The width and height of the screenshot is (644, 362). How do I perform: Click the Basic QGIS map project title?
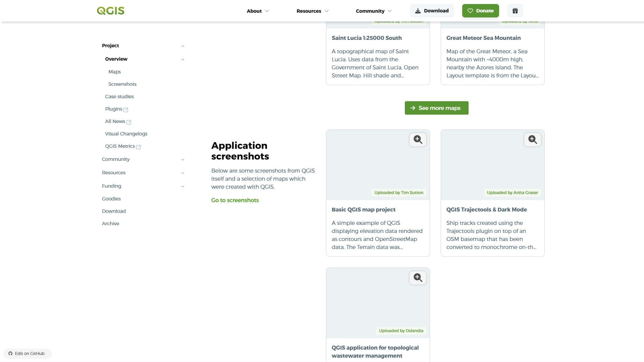coord(364,209)
